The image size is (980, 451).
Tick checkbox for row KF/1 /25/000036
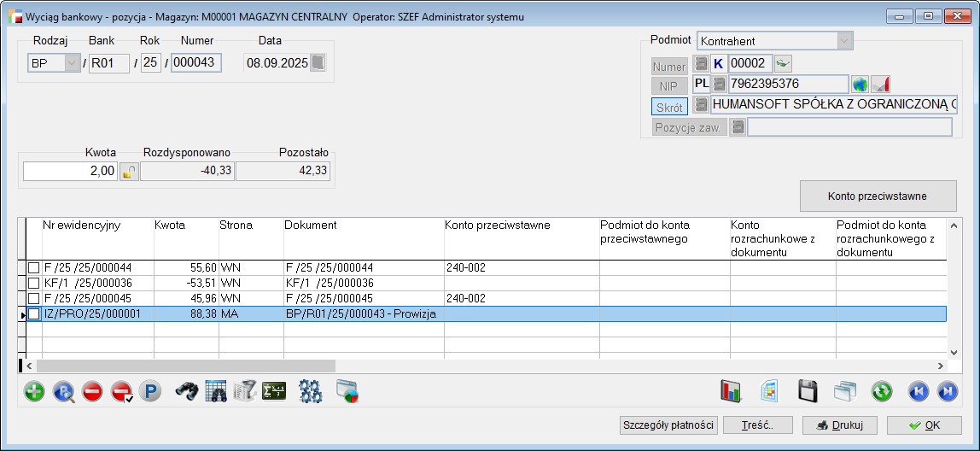coord(34,284)
